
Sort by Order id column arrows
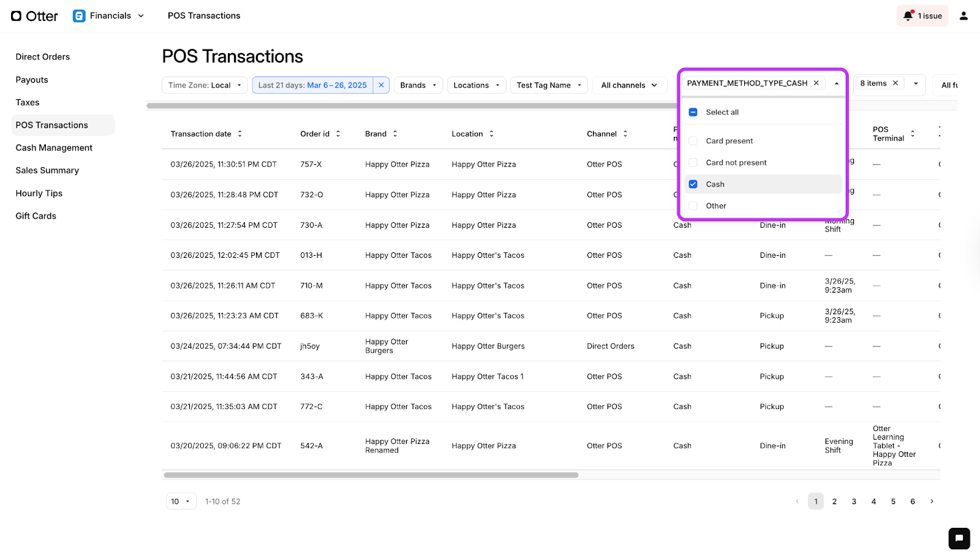click(x=338, y=133)
